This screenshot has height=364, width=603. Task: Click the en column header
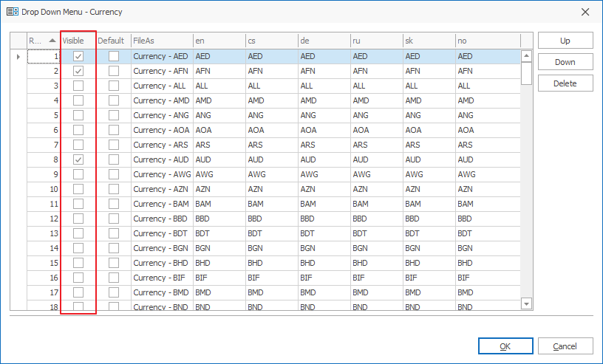click(x=219, y=41)
